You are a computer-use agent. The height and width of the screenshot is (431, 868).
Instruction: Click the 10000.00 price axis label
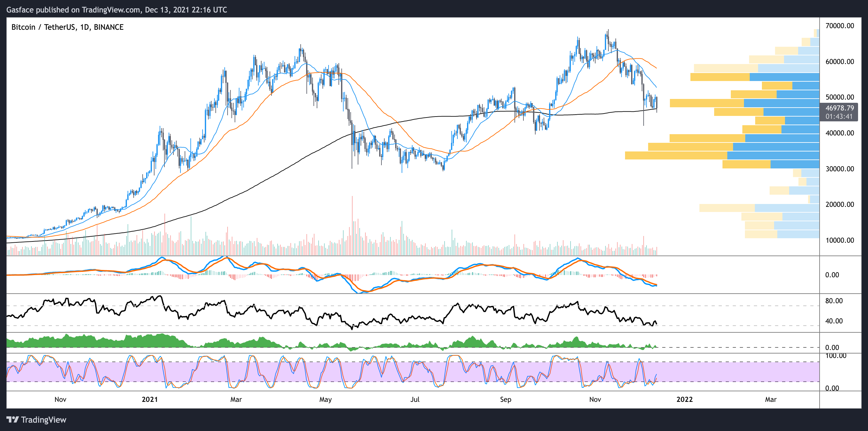coord(839,240)
